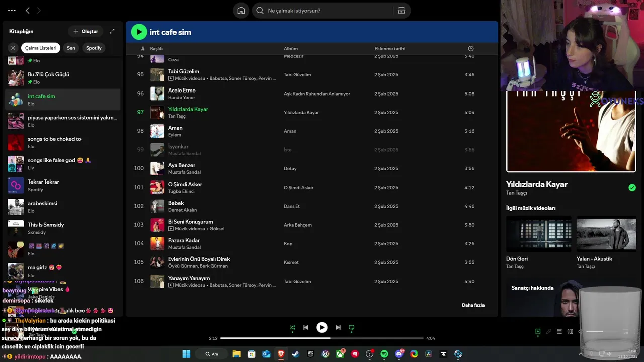
Task: Play the int cafe sim playlist (green button)
Action: coord(139,32)
